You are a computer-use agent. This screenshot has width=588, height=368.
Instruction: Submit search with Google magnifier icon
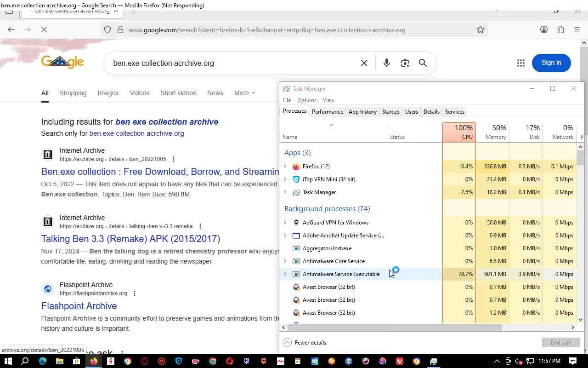pos(423,63)
